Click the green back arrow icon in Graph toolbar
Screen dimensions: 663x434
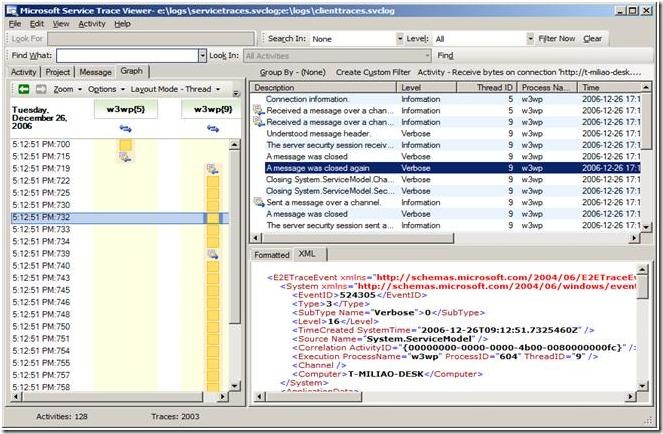(24, 89)
